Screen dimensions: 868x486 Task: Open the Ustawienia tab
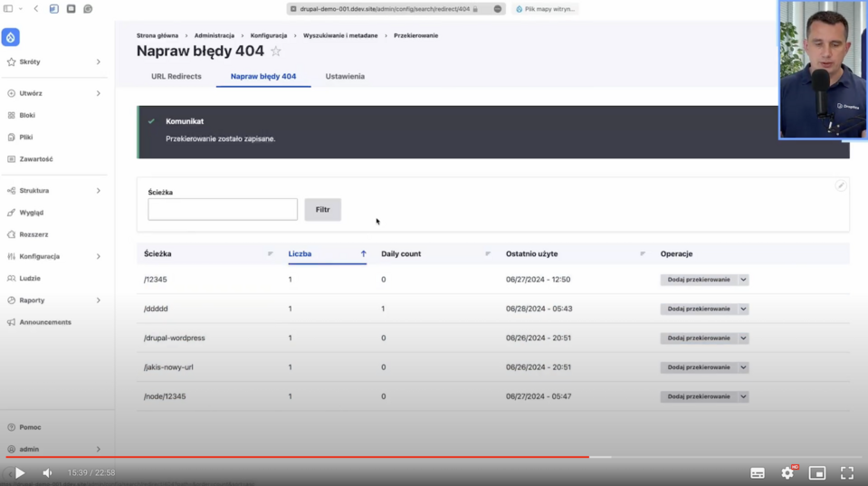coord(345,76)
